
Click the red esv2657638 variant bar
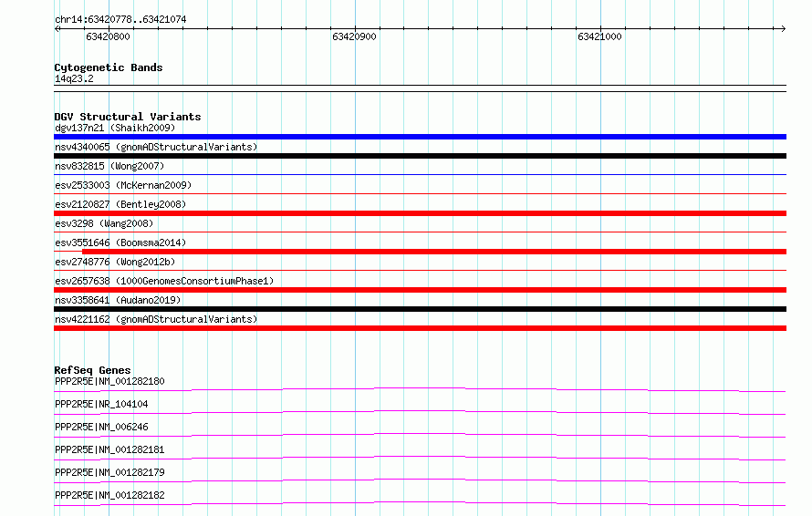420,290
